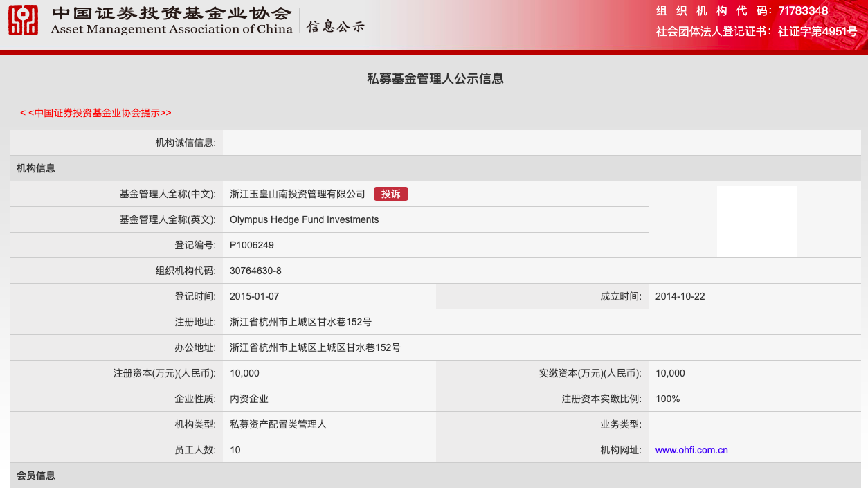Click the red AMAC logo icon
Screen dimensions: 868x488
point(23,20)
